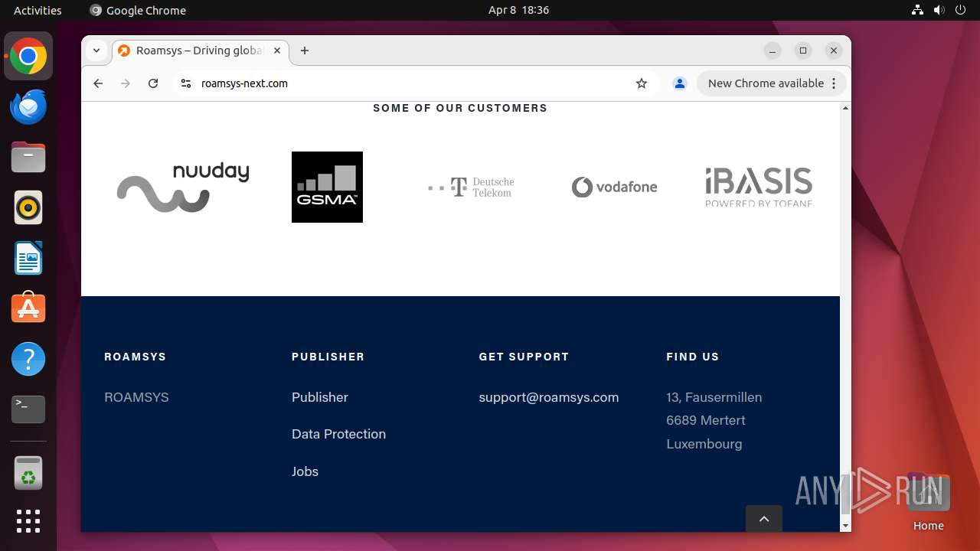Viewport: 980px width, 551px height.
Task: Open the clock showing Apr 8 18:36
Action: 518,10
